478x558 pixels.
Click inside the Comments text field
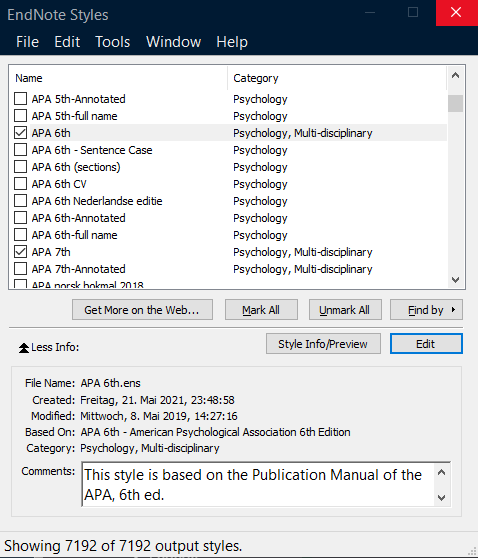258,484
